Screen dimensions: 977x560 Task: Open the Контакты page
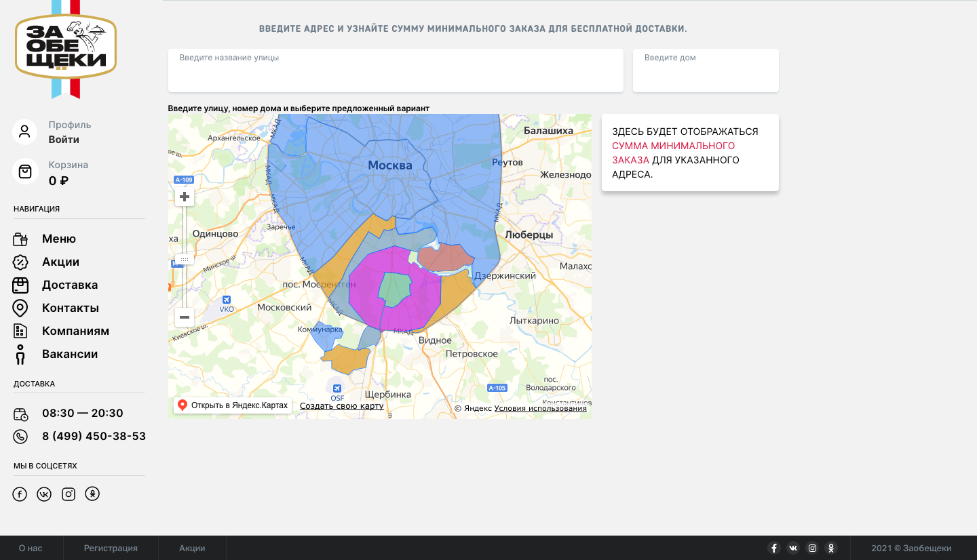(x=70, y=308)
